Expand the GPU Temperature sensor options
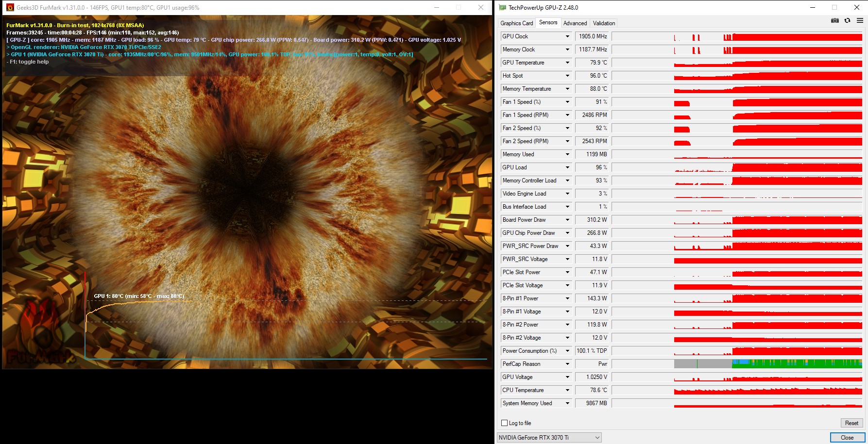Viewport: 868px width, 444px height. 567,63
